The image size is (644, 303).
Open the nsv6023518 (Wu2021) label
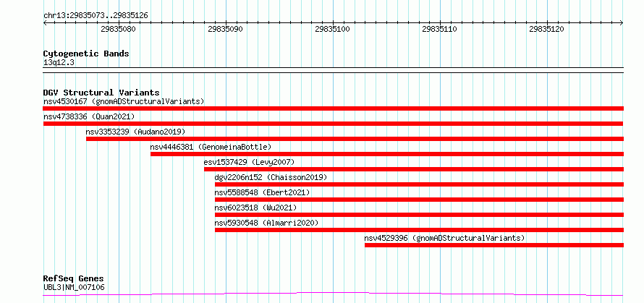(x=255, y=208)
